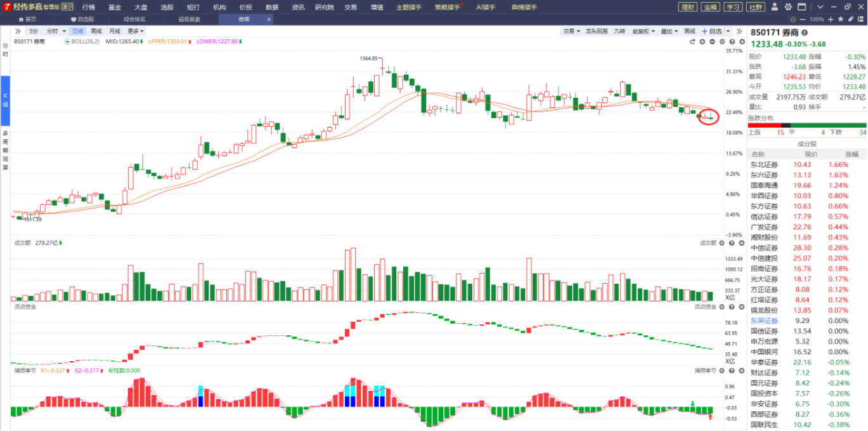Open the 选股 menu
Image resolution: width=868 pixels, height=431 pixels.
coord(167,7)
